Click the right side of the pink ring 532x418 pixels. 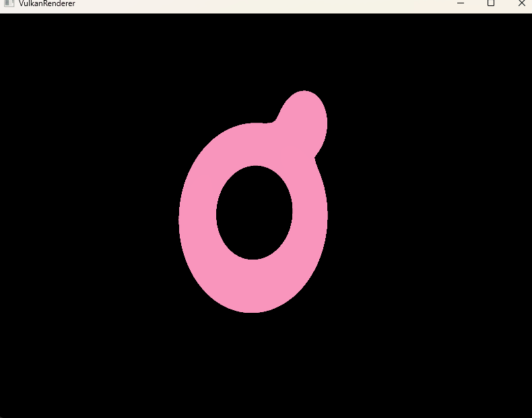tap(310, 214)
